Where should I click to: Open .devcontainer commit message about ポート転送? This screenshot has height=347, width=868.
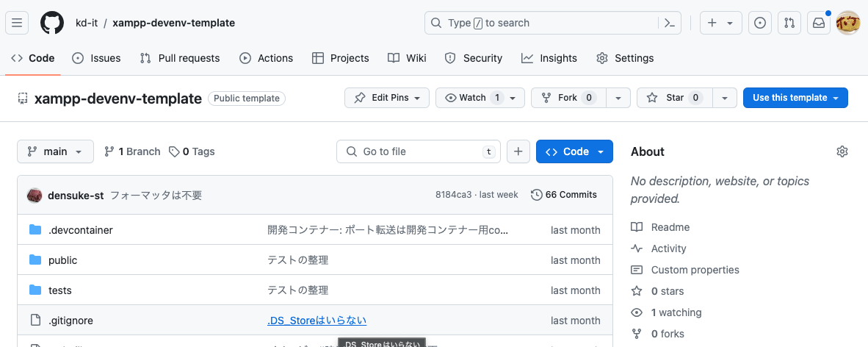[388, 230]
